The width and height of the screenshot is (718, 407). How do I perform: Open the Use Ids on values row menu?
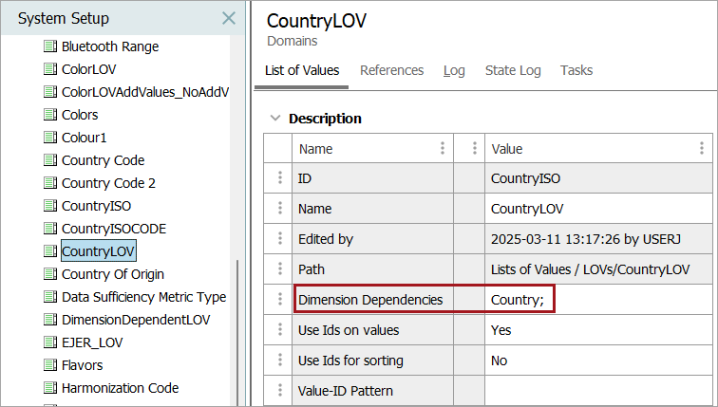280,330
